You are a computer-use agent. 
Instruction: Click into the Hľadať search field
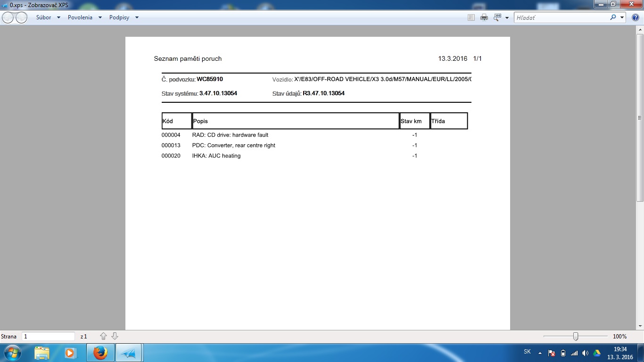point(561,17)
